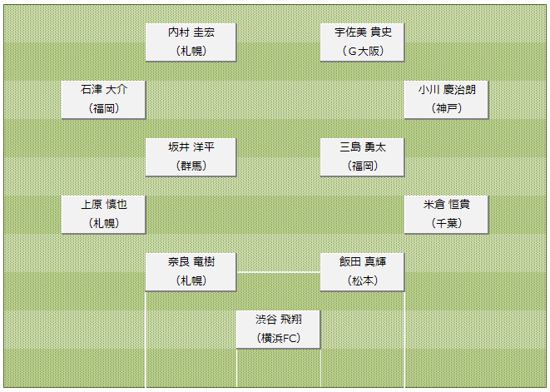Image resolution: width=550 pixels, height=392 pixels.
Task: Click the team label (神戸)
Action: (x=447, y=108)
